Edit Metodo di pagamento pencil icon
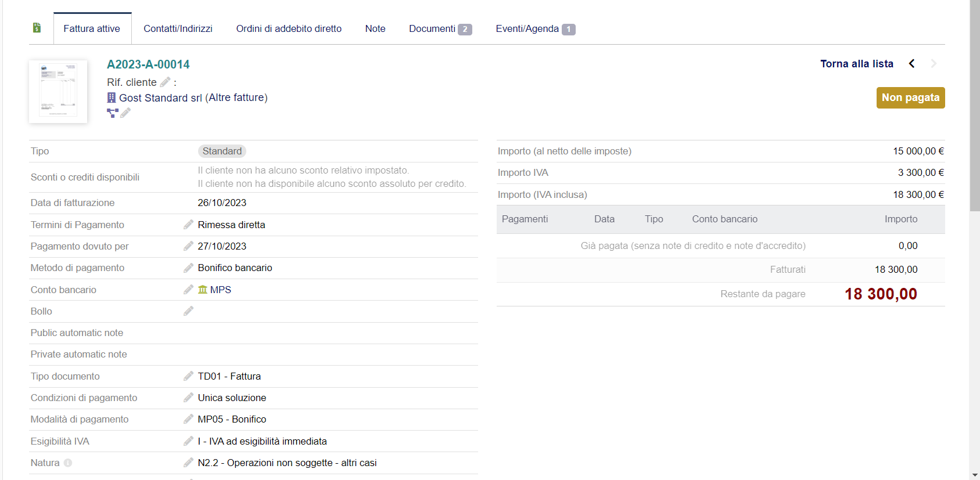Image resolution: width=980 pixels, height=480 pixels. 188,268
